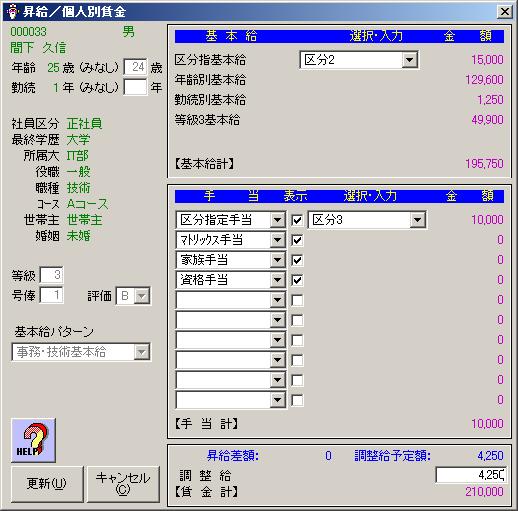
Task: Click the 調整給 amount input field
Action: point(471,475)
